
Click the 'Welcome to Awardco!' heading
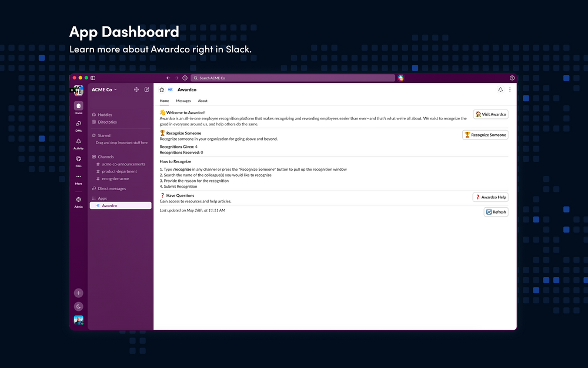tap(185, 112)
